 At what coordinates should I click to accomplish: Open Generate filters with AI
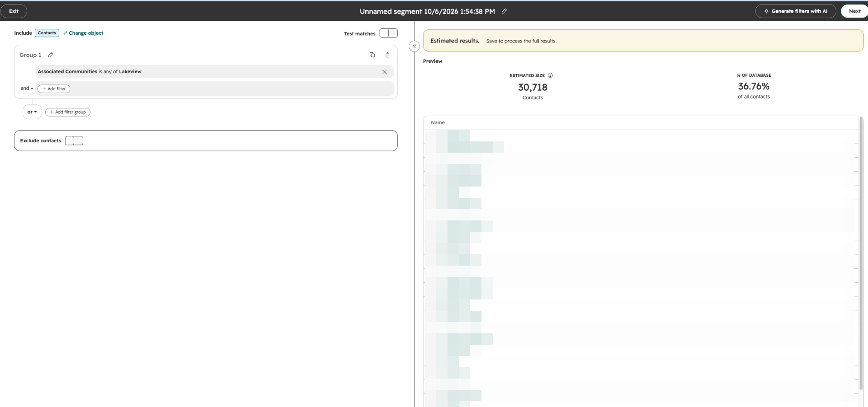point(796,11)
